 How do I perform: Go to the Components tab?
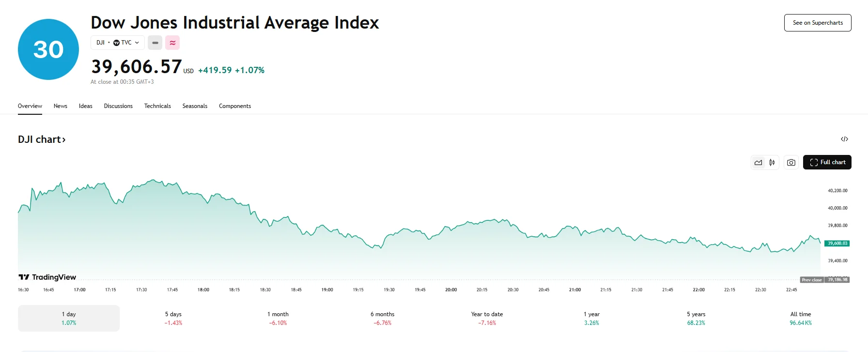pyautogui.click(x=235, y=106)
